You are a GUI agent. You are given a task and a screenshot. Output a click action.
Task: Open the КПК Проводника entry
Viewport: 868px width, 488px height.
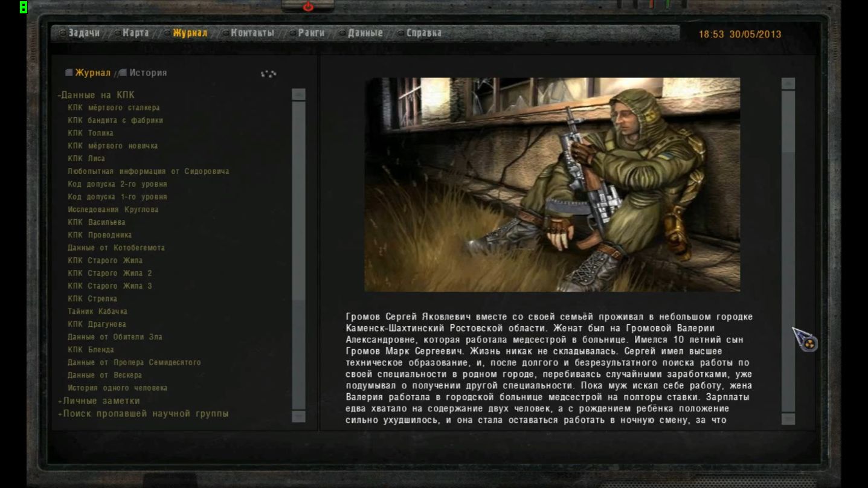100,235
